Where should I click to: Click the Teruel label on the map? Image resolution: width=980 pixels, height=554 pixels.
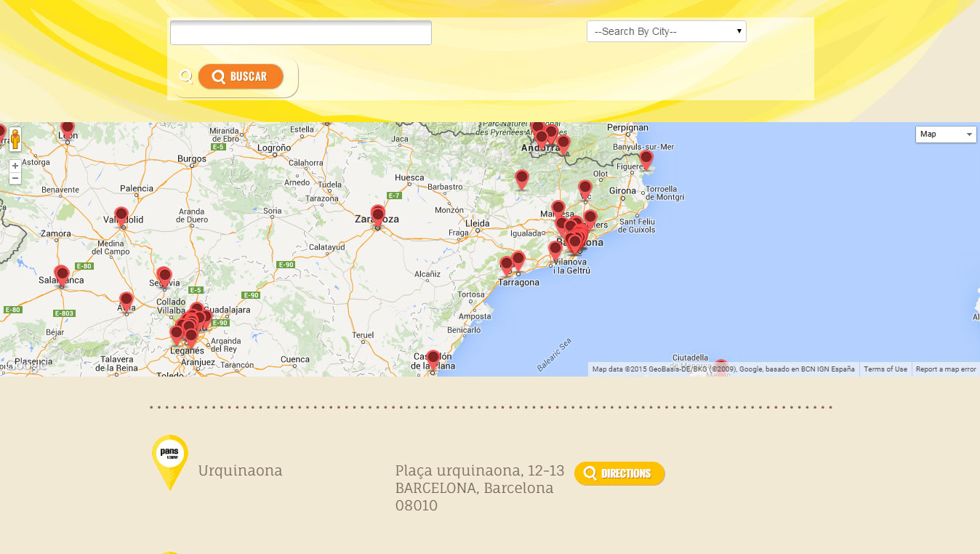(363, 335)
